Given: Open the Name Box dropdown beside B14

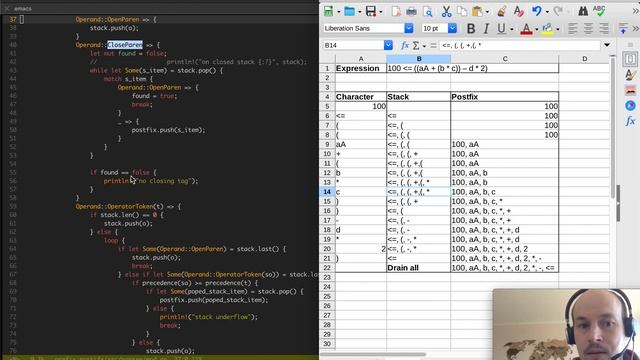Looking at the screenshot, I should (x=388, y=45).
